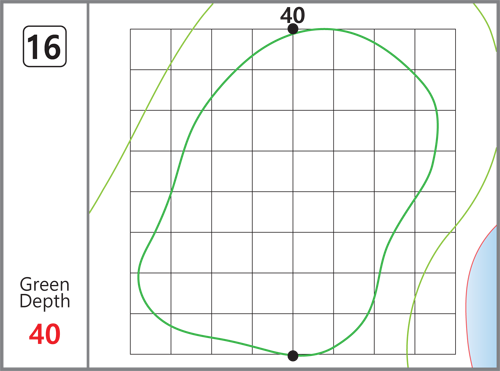Screen dimensions: 500x371
Task: Click the bottom-left grid cell
Action: [150, 334]
